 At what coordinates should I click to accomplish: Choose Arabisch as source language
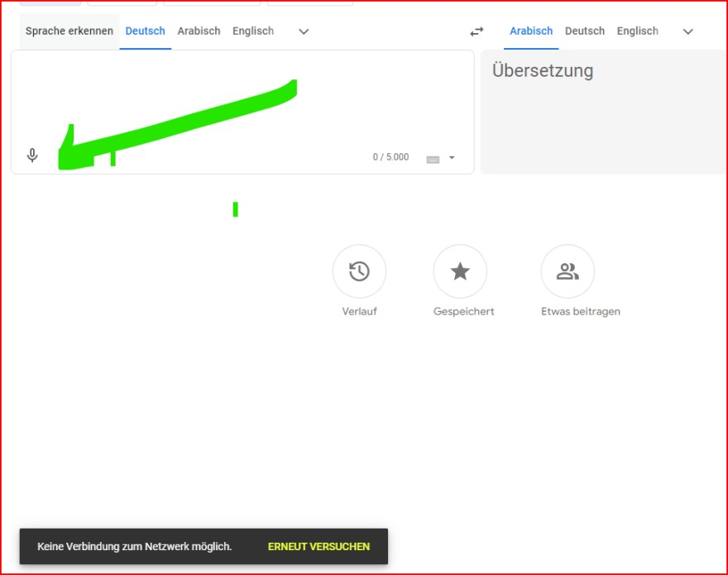click(x=199, y=31)
